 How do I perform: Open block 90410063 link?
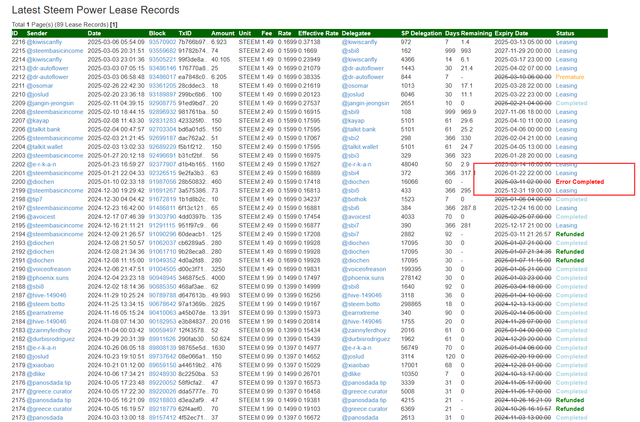tap(162, 313)
